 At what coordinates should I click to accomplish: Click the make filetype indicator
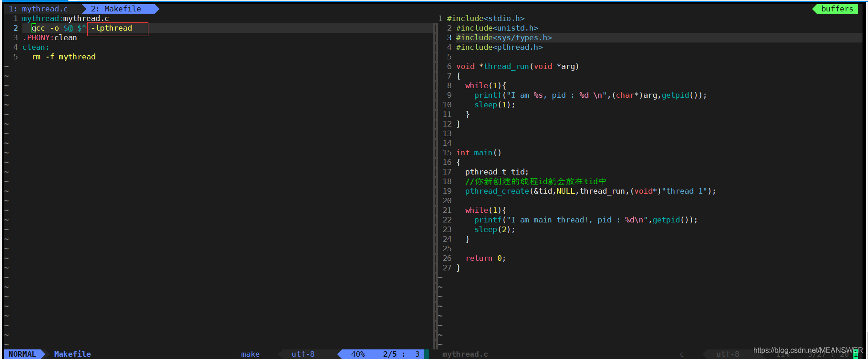point(250,354)
